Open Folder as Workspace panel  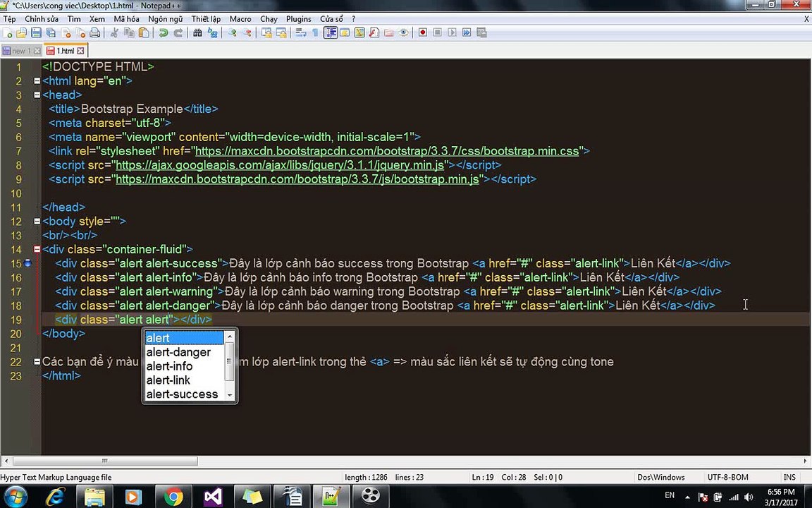click(389, 32)
